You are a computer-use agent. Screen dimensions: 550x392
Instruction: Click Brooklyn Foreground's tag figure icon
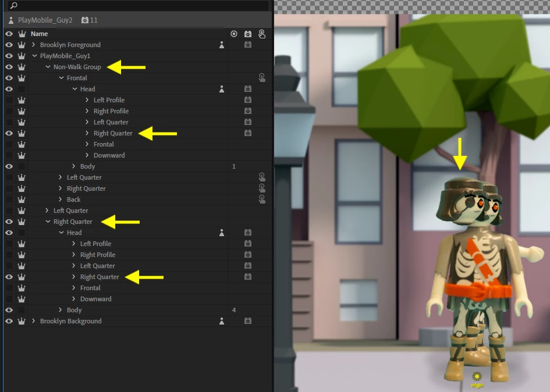click(x=222, y=45)
